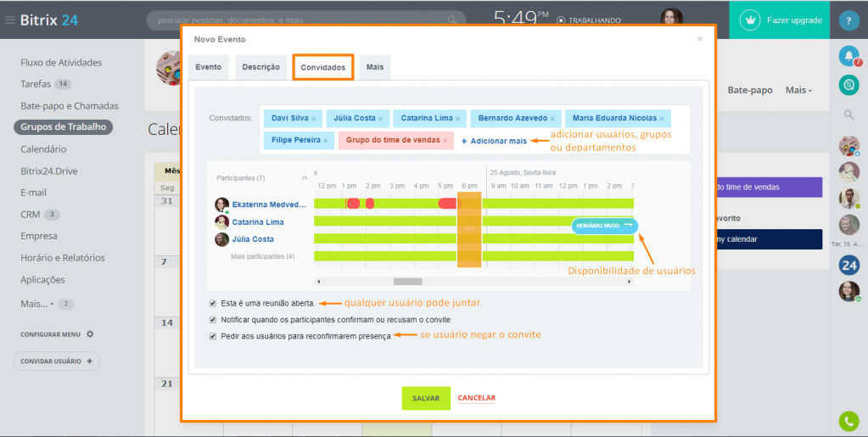Click the Bitrix 24 logo
This screenshot has width=868, height=437.
pos(48,20)
